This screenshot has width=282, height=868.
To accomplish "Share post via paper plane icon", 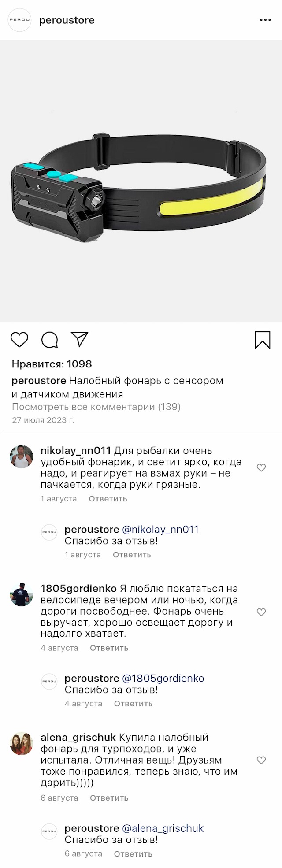I will click(80, 339).
